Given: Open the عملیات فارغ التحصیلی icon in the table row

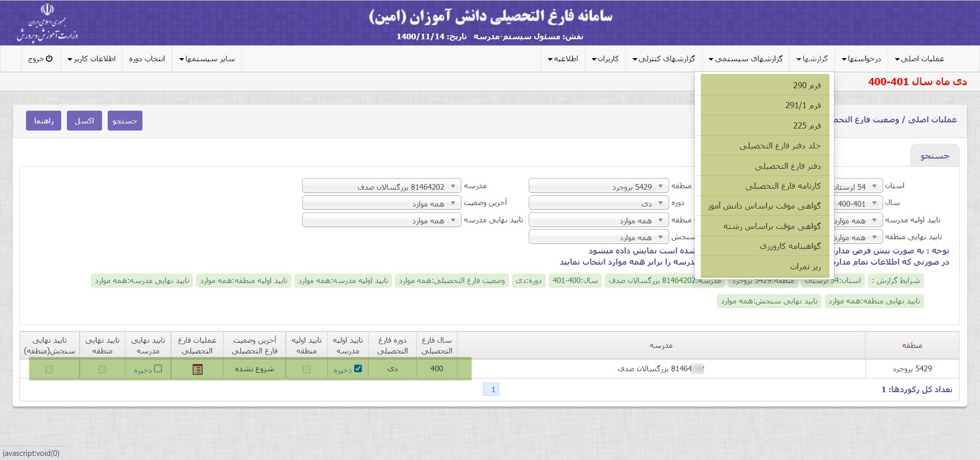Looking at the screenshot, I should [x=198, y=369].
